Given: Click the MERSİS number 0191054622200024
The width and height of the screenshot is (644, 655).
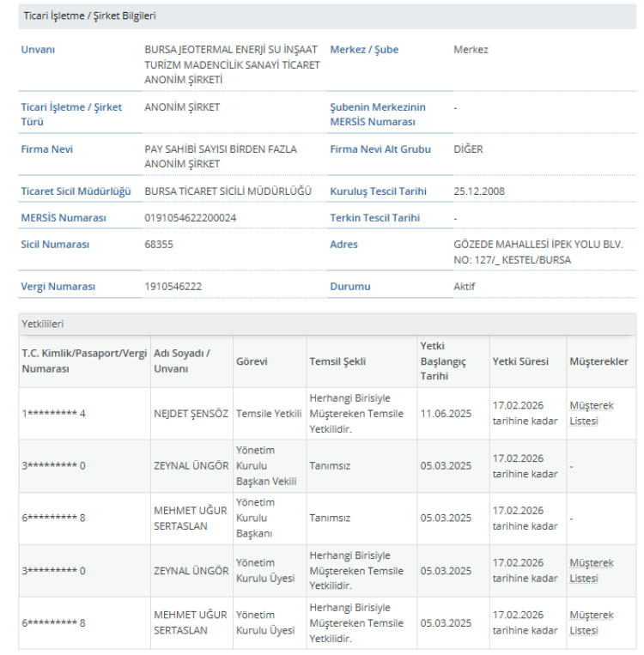Looking at the screenshot, I should point(191,218).
